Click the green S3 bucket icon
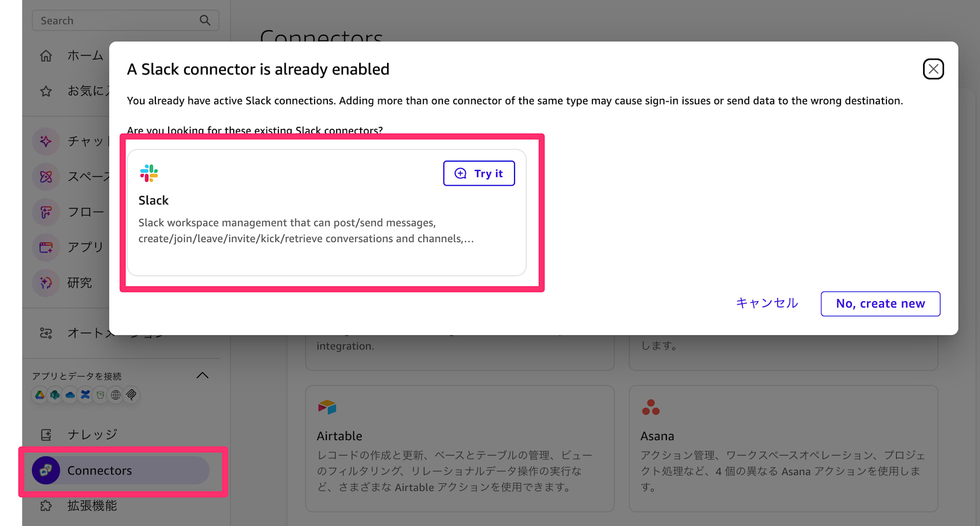Viewport: 980px width, 526px height. click(x=100, y=395)
